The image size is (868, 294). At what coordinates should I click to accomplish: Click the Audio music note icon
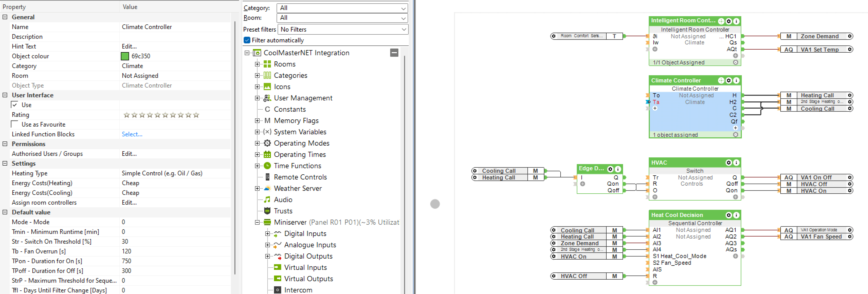click(x=267, y=200)
